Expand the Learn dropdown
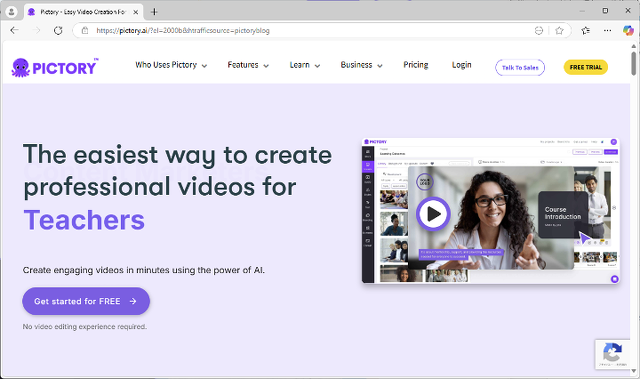This screenshot has height=379, width=640. pyautogui.click(x=304, y=65)
